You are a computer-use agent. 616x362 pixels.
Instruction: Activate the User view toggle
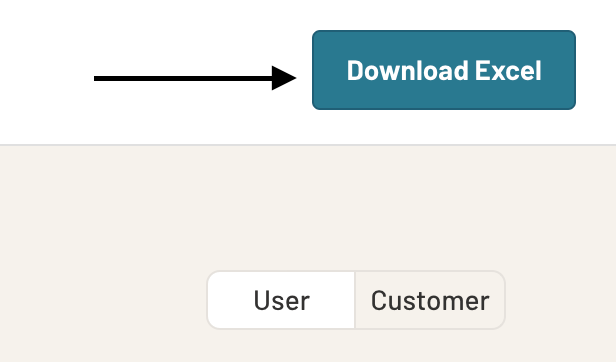point(281,300)
